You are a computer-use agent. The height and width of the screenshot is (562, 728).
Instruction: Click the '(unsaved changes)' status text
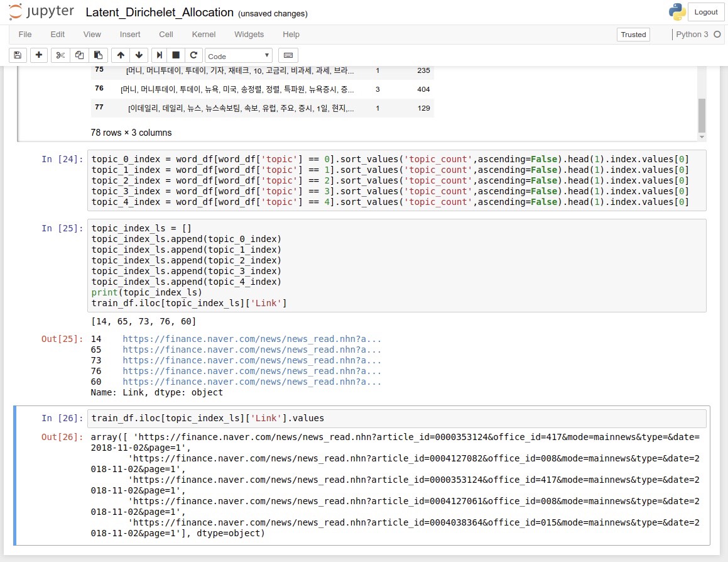(x=273, y=13)
